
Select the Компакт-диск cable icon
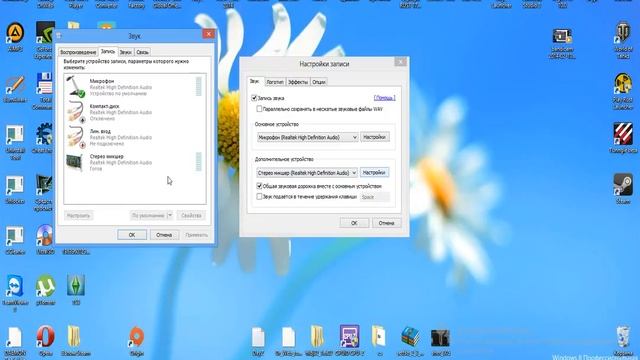pos(76,112)
